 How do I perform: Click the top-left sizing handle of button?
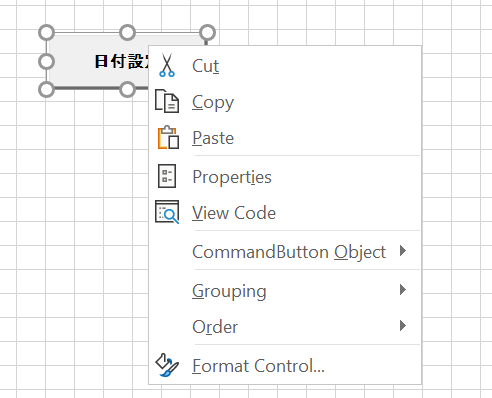(x=46, y=33)
